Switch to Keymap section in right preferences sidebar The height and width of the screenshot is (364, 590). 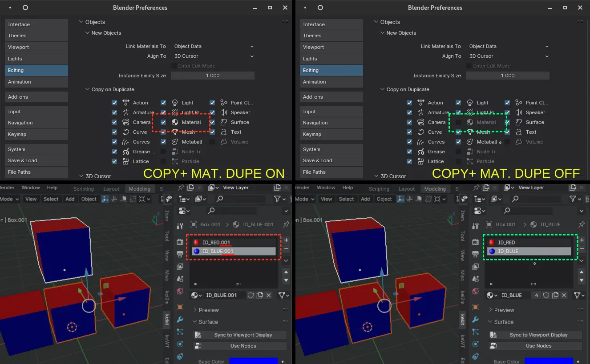(x=331, y=134)
